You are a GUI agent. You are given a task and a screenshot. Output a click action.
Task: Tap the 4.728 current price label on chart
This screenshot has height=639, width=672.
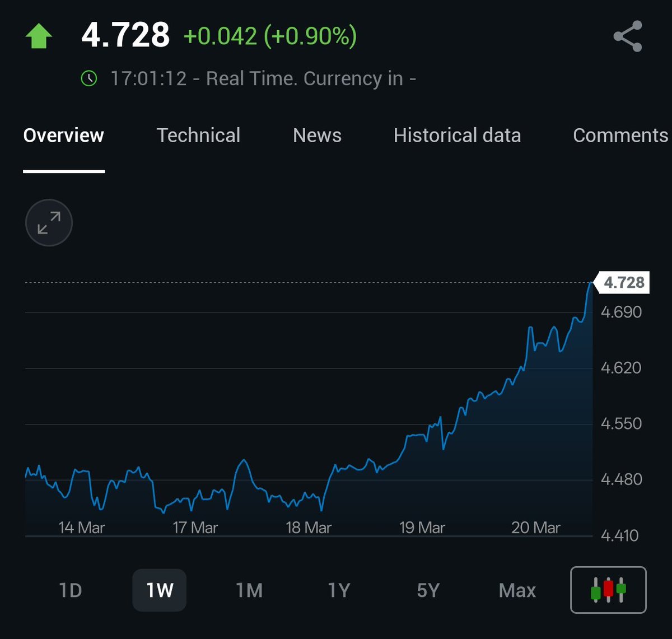(622, 282)
